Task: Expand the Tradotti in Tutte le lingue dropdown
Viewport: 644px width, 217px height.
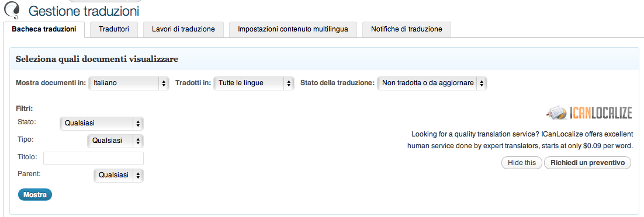Action: click(x=254, y=83)
